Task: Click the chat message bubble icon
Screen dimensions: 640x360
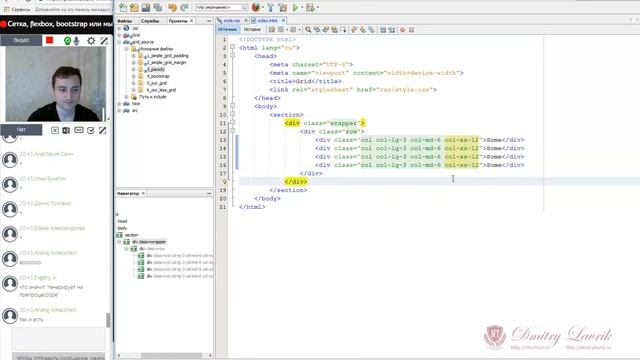Action: [x=79, y=130]
